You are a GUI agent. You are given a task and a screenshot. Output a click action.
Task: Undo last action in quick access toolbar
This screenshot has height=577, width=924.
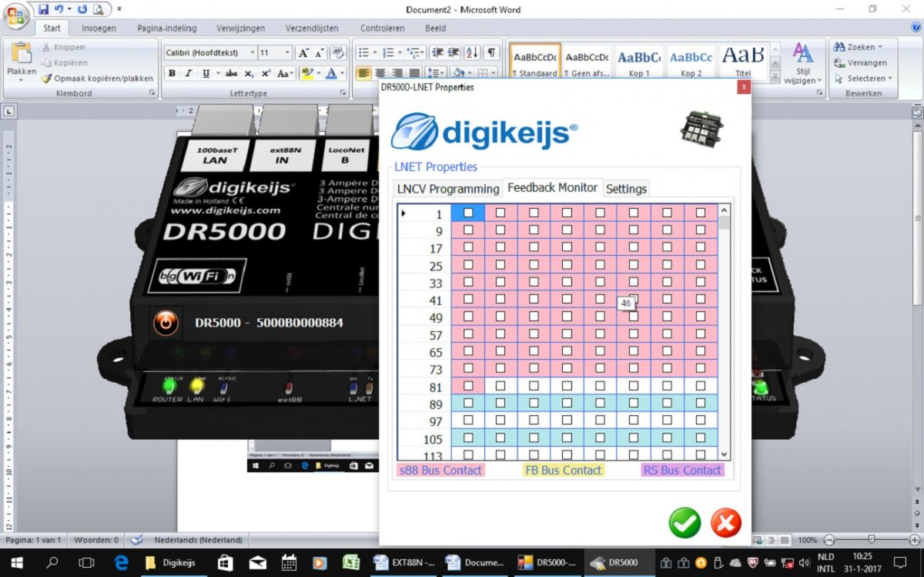coord(59,9)
